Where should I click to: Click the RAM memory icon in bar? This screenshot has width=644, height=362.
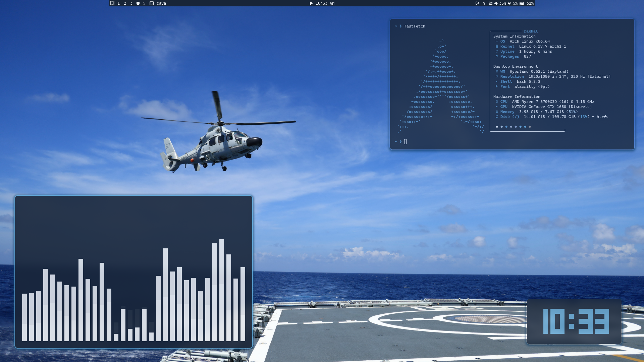pyautogui.click(x=522, y=3)
